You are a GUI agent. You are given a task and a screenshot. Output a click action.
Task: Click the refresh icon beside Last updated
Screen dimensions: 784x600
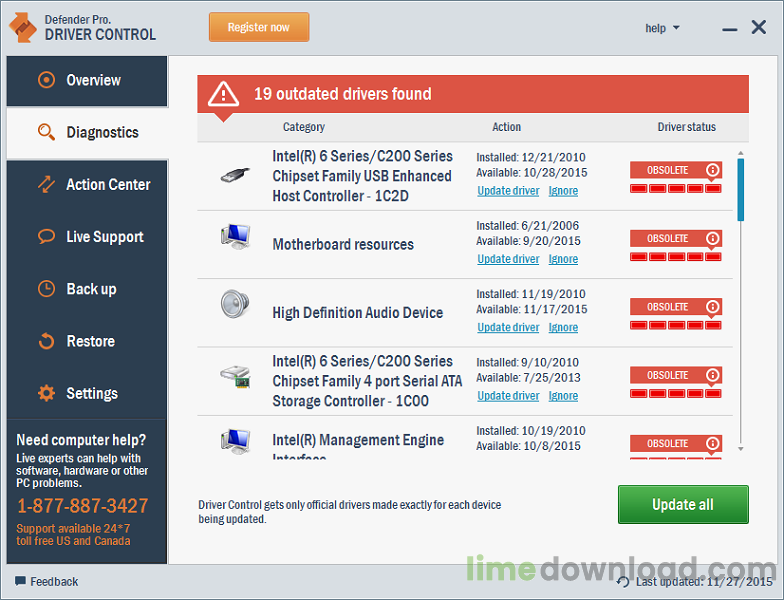622,582
